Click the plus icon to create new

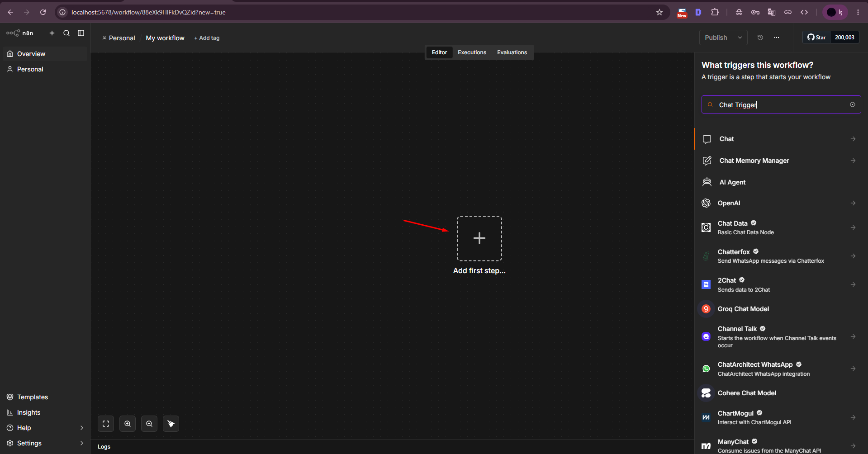pos(52,33)
